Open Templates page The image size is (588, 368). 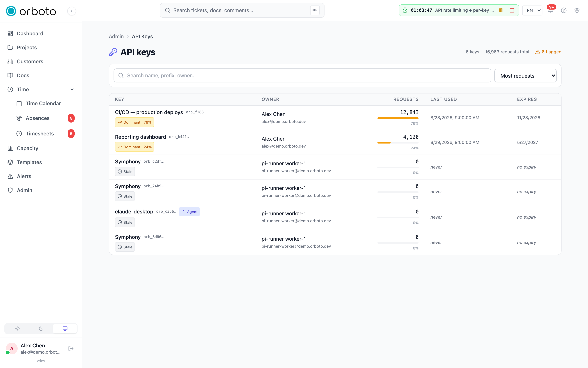coord(29,162)
